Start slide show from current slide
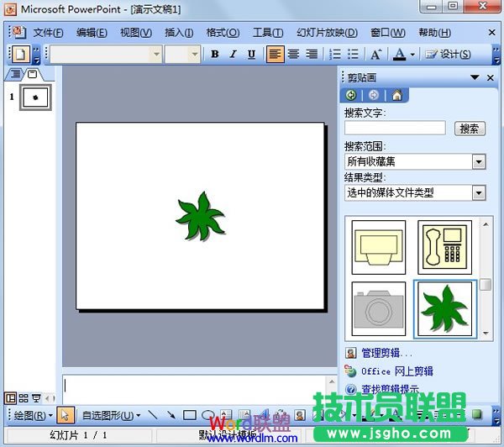 37,398
